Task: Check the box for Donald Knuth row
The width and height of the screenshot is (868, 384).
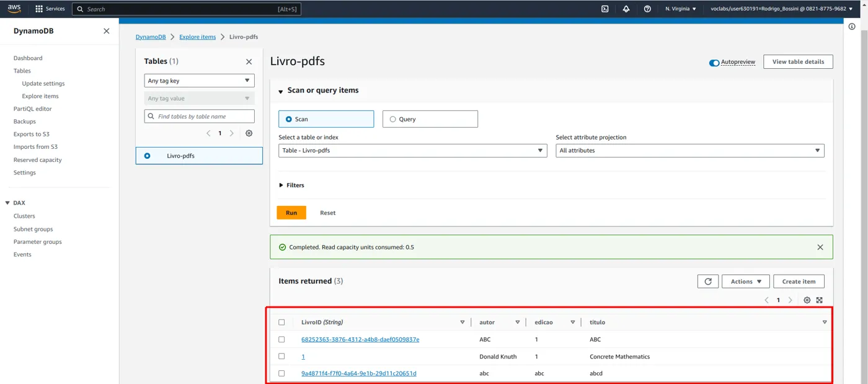Action: (x=281, y=357)
